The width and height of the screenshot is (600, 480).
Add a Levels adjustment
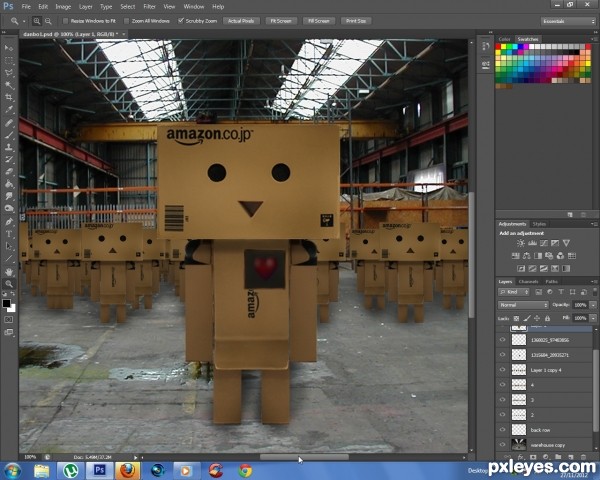[532, 243]
